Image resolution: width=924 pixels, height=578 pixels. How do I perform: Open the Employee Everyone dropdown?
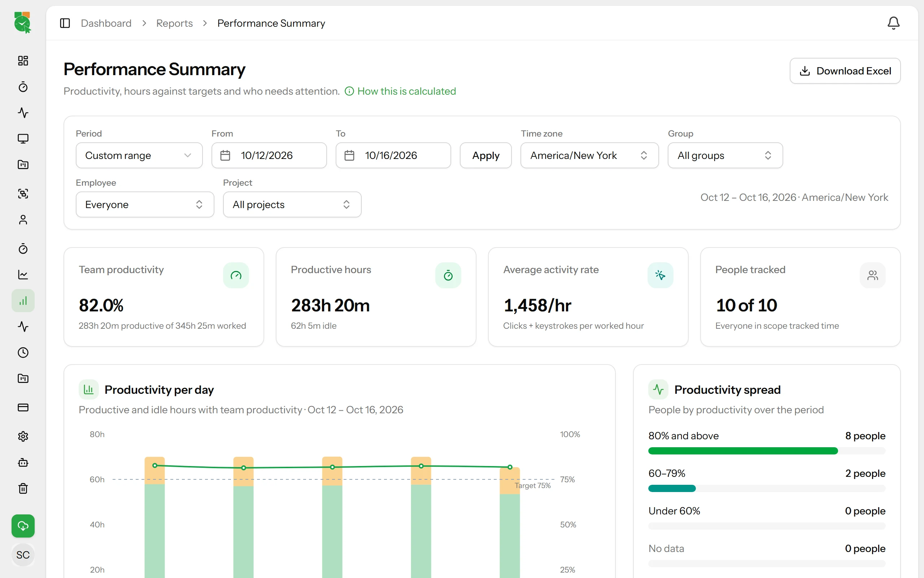click(145, 204)
